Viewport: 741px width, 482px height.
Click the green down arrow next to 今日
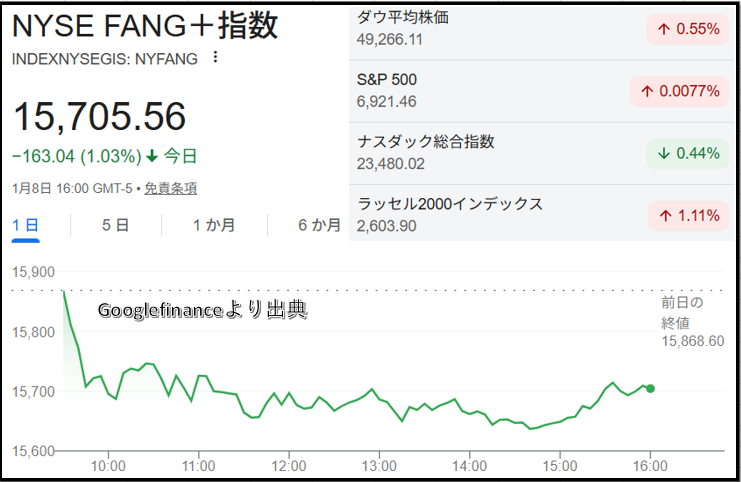(152, 156)
